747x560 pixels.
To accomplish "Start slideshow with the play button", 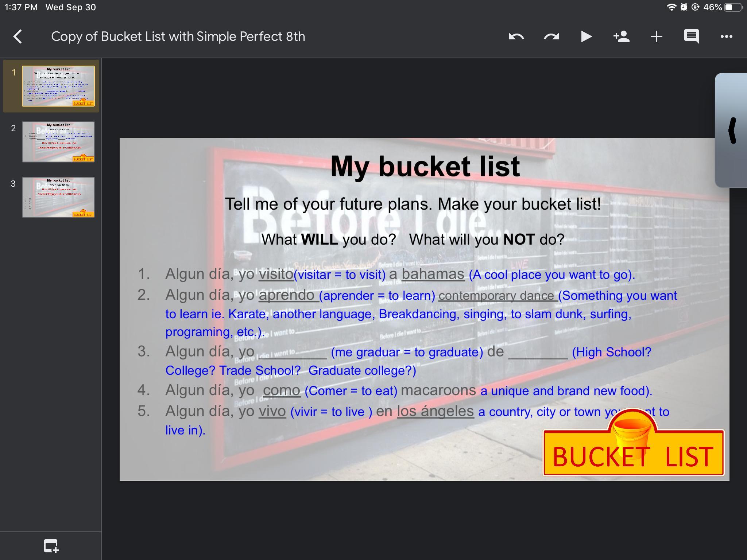I will [586, 36].
